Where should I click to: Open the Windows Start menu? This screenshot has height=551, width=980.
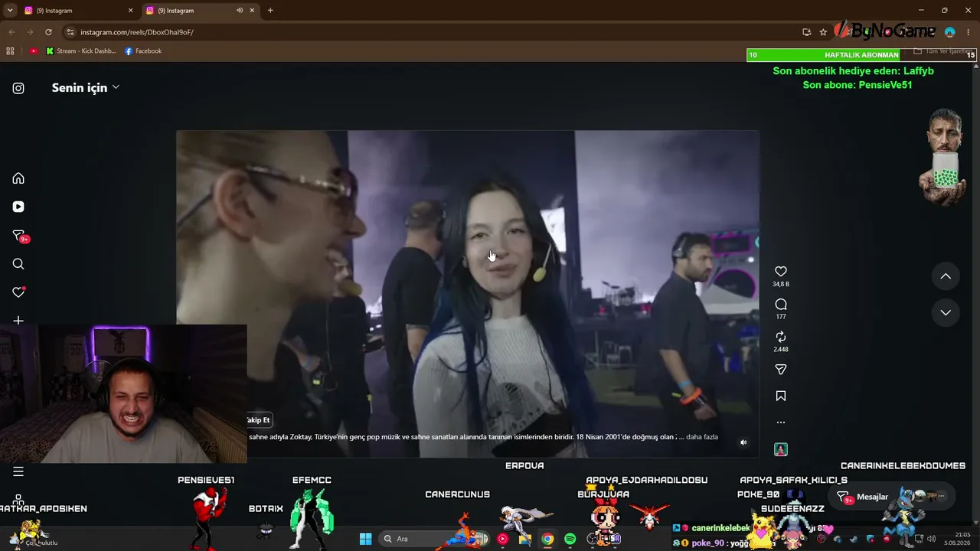pyautogui.click(x=366, y=539)
